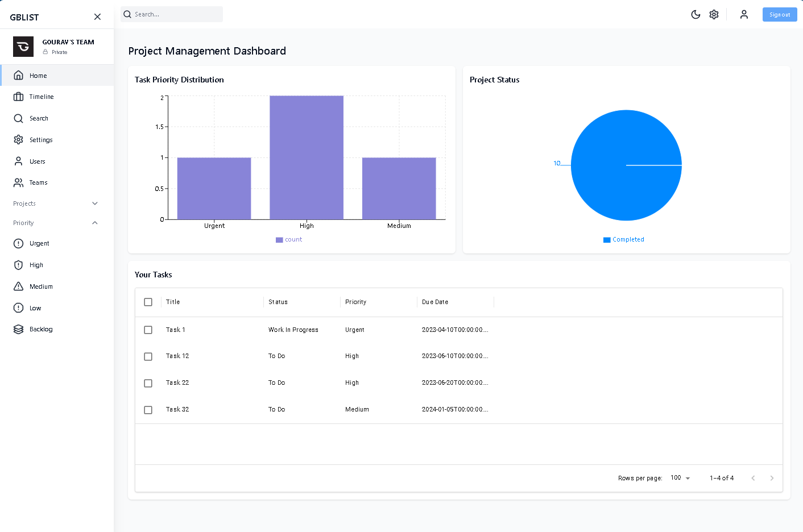The height and width of the screenshot is (532, 803).
Task: Click the Teams people icon in sidebar
Action: [x=18, y=182]
